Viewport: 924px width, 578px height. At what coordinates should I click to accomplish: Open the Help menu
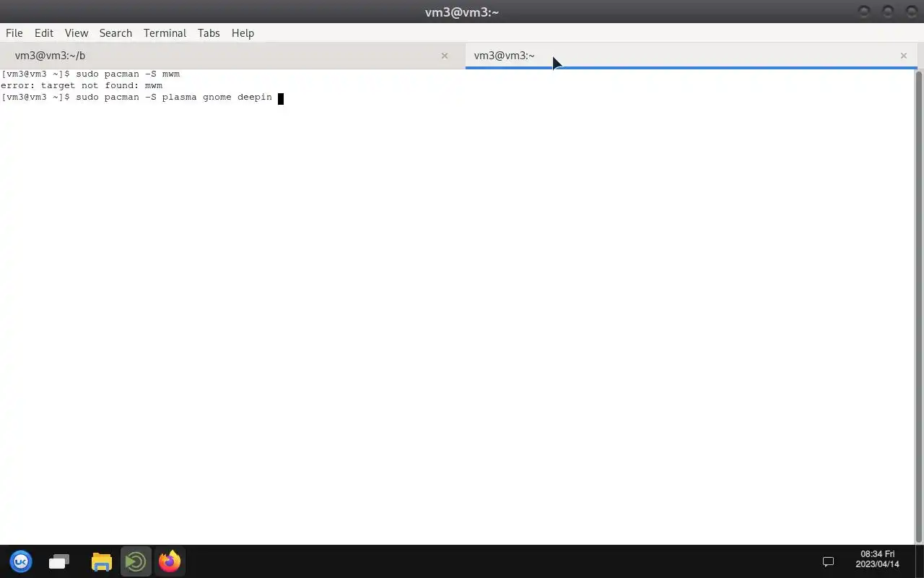(x=243, y=33)
